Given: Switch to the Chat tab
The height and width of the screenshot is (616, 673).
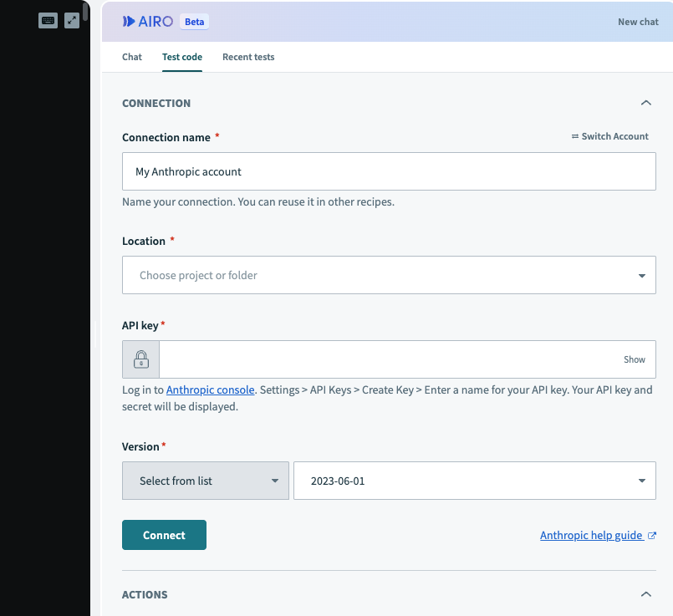Looking at the screenshot, I should pos(132,57).
